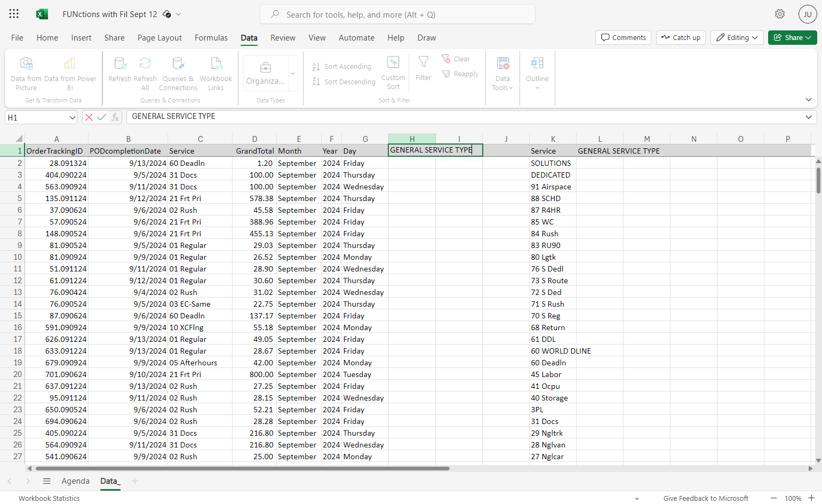Select the Organization data type

(x=265, y=73)
